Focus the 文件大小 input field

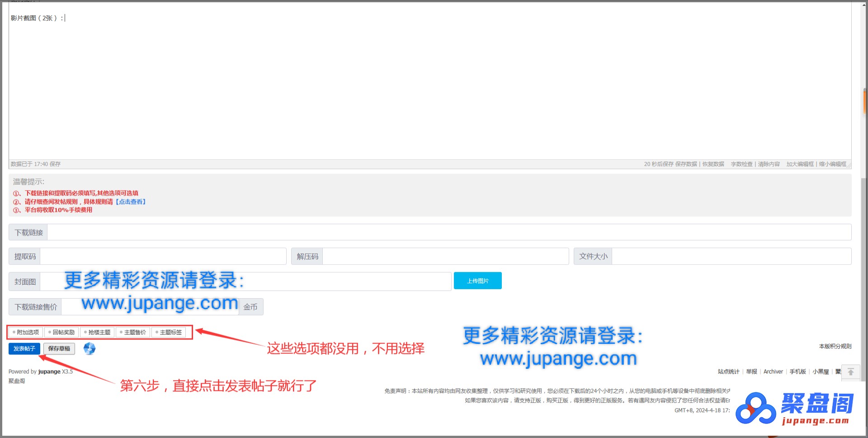(731, 256)
